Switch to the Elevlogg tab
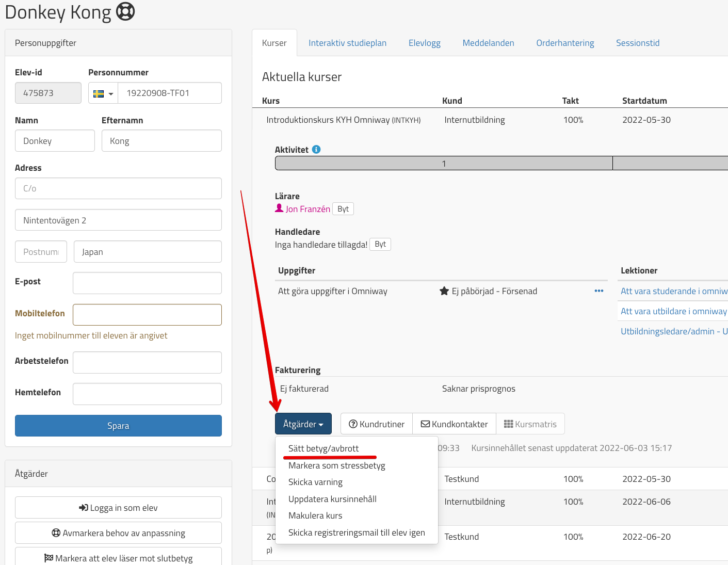Image resolution: width=728 pixels, height=565 pixels. point(424,43)
